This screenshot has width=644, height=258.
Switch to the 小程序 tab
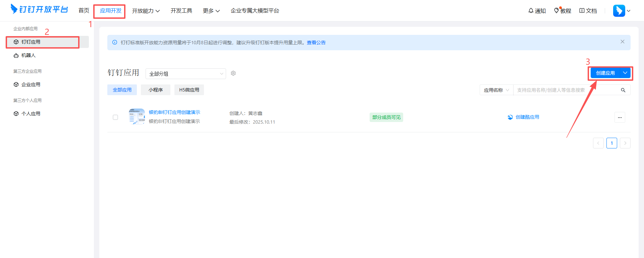(156, 90)
